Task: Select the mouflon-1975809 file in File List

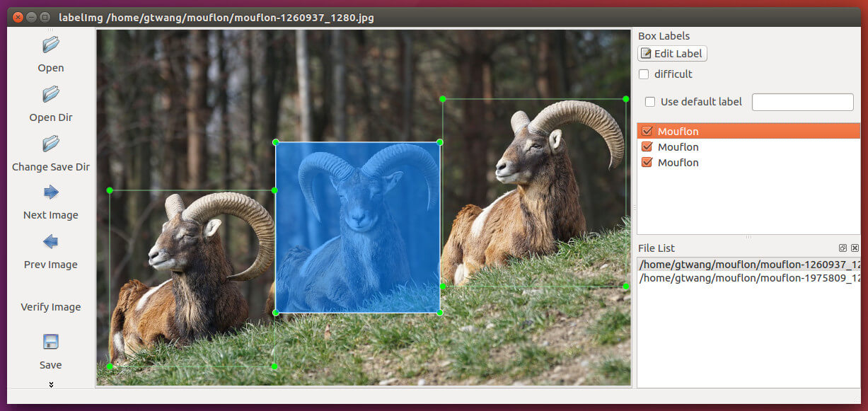Action: [x=748, y=279]
